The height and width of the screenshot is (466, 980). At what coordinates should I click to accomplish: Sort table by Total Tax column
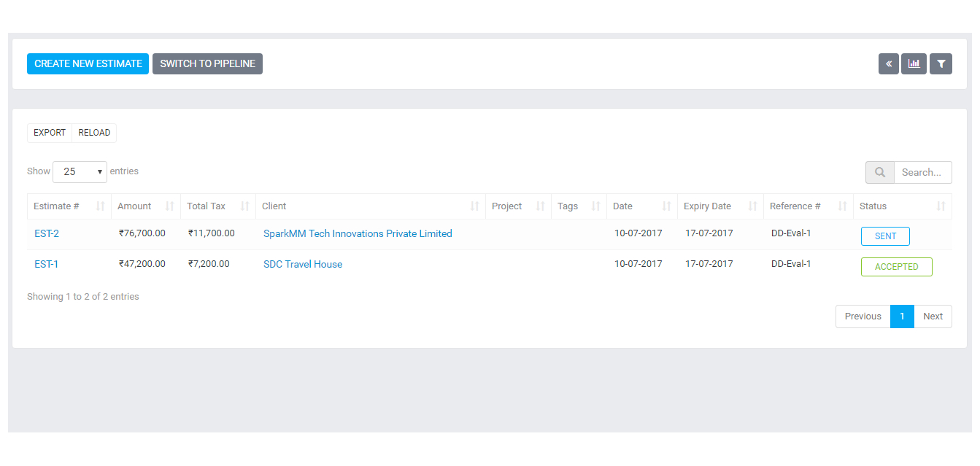click(x=245, y=206)
